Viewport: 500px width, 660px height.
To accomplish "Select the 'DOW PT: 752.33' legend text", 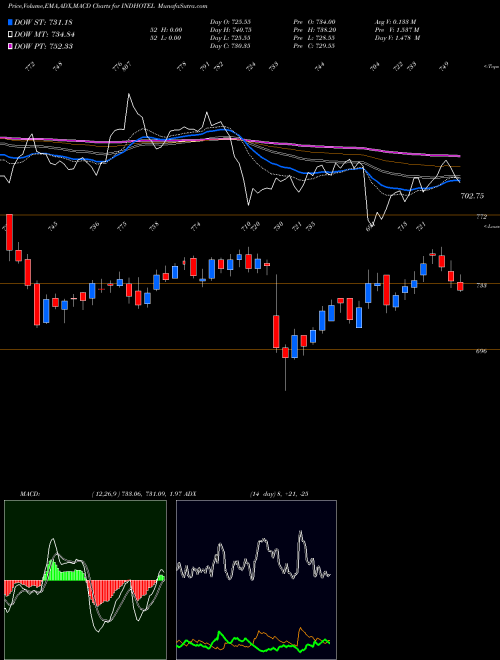I will 43,46.
